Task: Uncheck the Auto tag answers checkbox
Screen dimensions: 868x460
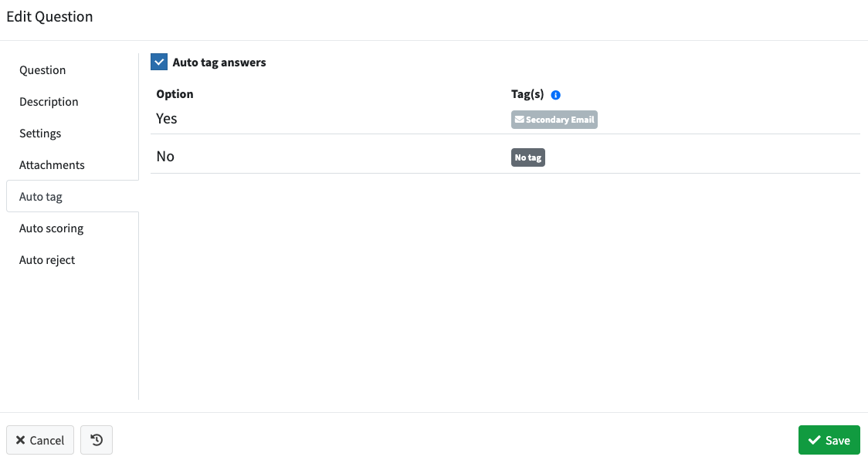Action: pyautogui.click(x=159, y=62)
